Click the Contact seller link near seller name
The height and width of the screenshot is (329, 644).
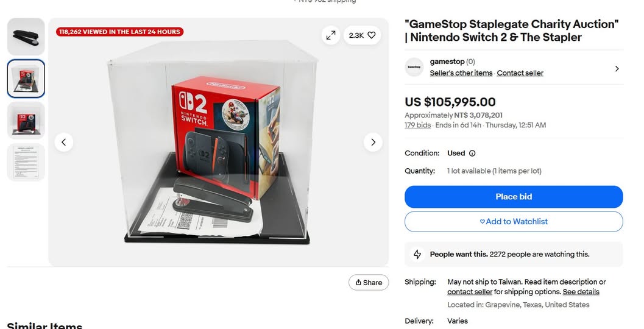point(520,73)
